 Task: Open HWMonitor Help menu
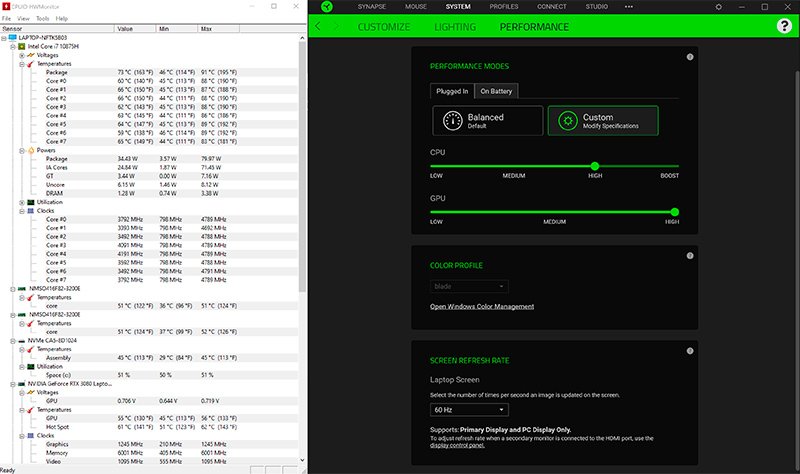62,18
